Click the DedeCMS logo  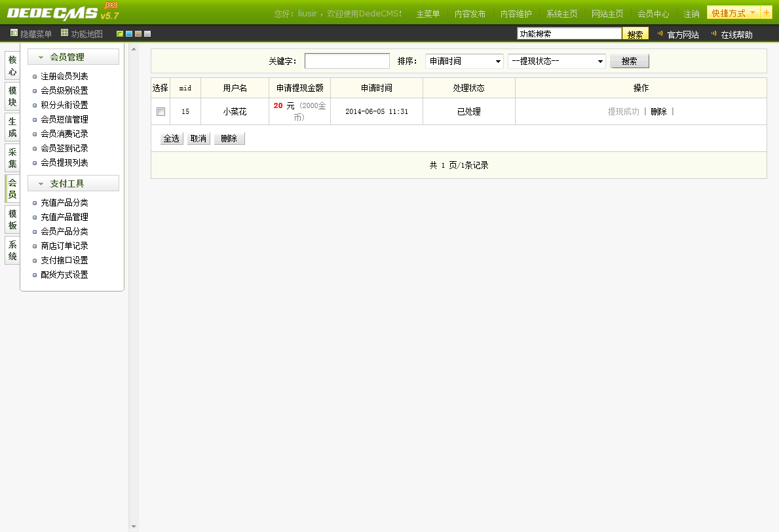point(54,13)
